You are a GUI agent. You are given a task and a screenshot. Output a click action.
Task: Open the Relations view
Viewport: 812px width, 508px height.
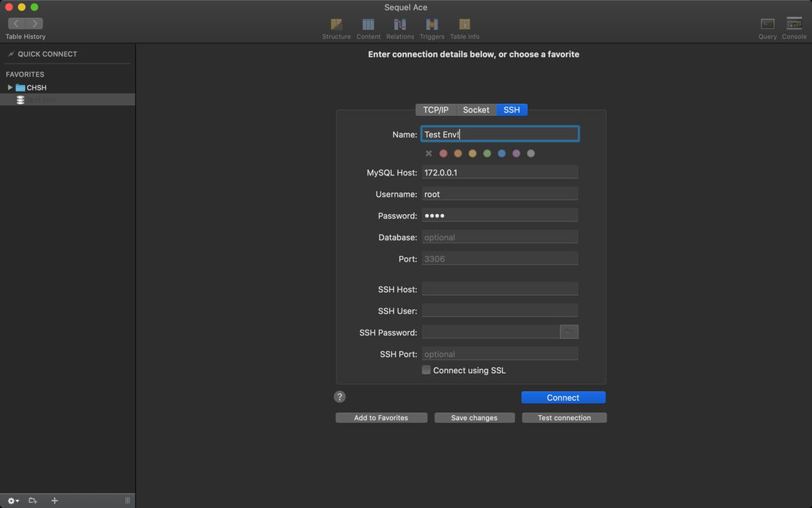[x=400, y=28]
